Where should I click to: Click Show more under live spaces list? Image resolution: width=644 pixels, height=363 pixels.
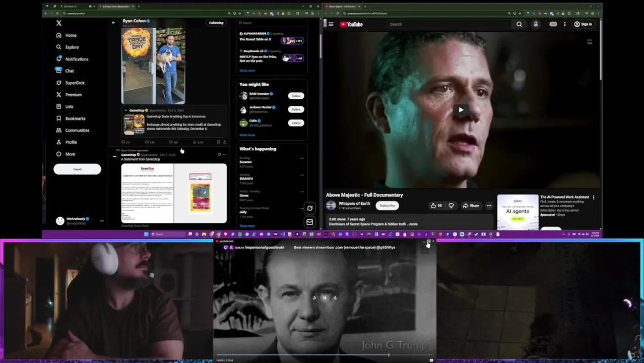(x=247, y=71)
